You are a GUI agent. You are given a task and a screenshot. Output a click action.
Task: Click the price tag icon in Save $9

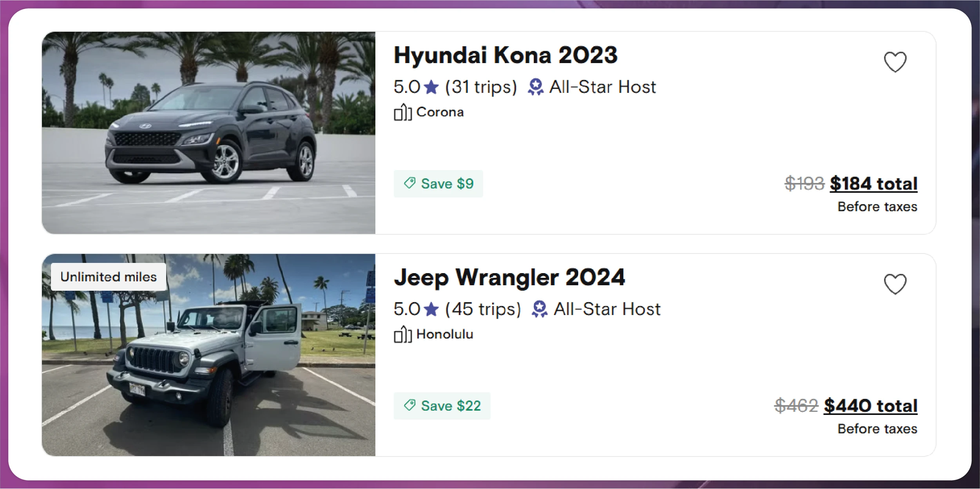(x=410, y=183)
